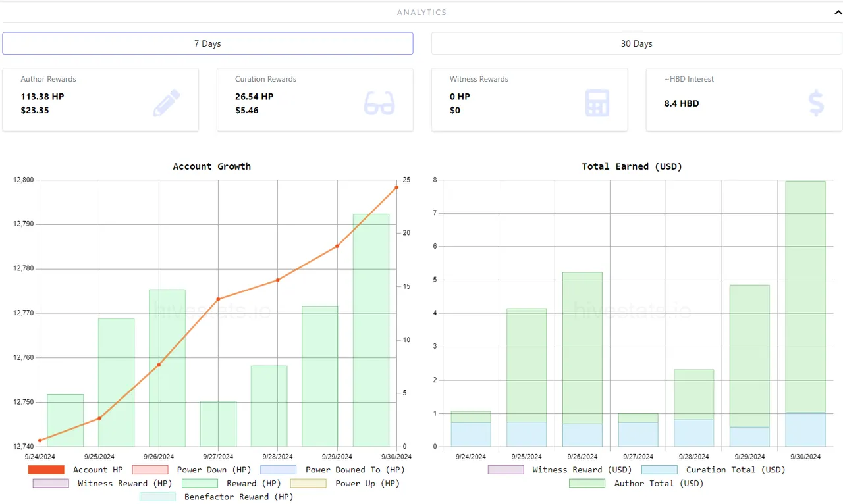Click the 9/27/2024 data point on Account HP line
843x504 pixels.
(218, 299)
